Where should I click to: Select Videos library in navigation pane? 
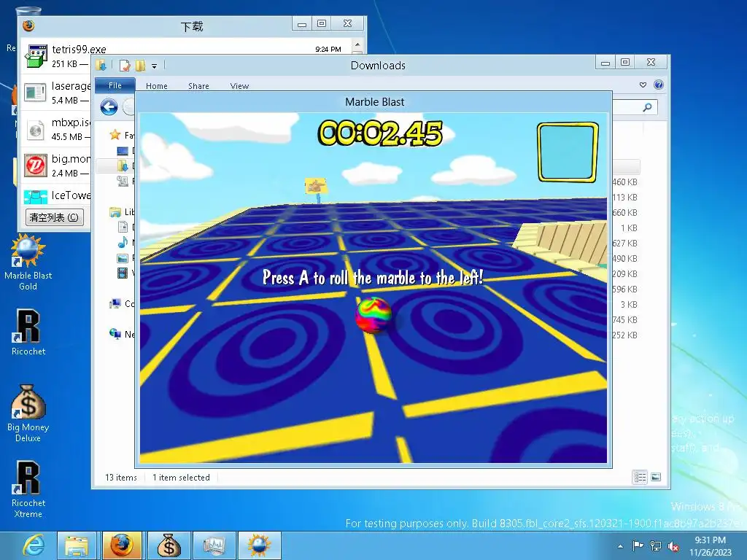click(x=123, y=273)
